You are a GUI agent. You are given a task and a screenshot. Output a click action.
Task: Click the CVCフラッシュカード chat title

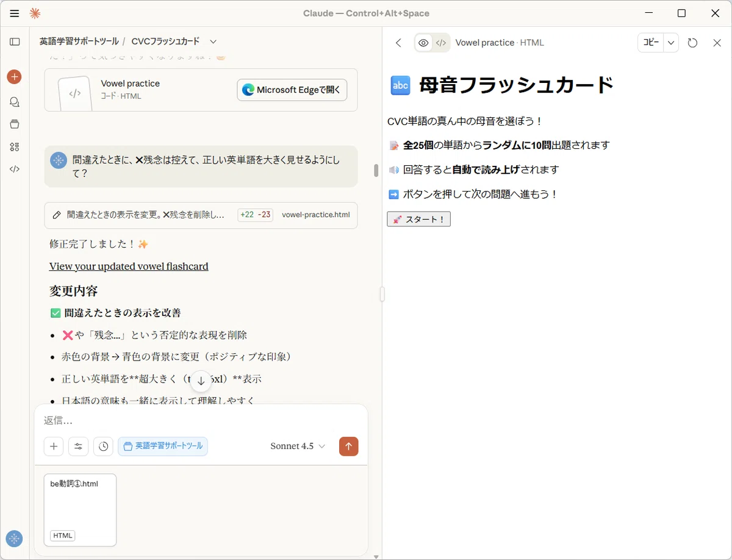pos(165,41)
